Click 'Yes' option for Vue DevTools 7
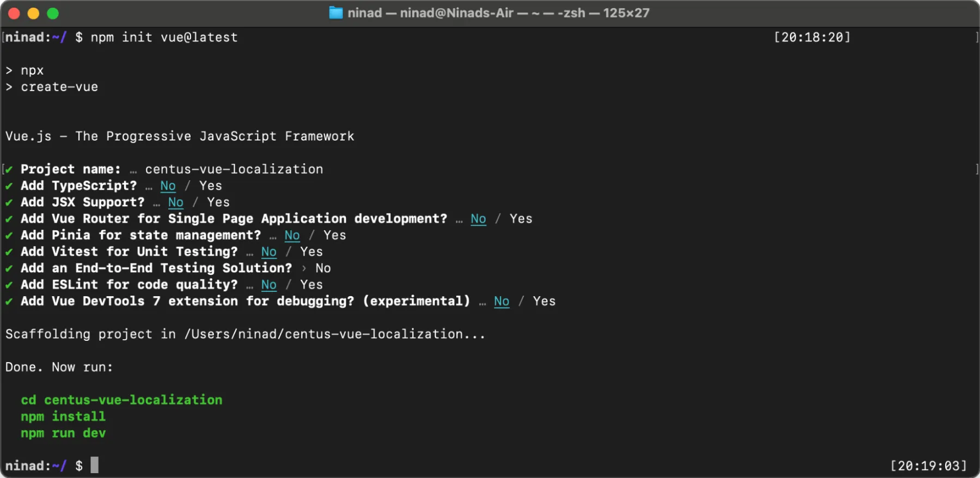980x478 pixels. [544, 301]
